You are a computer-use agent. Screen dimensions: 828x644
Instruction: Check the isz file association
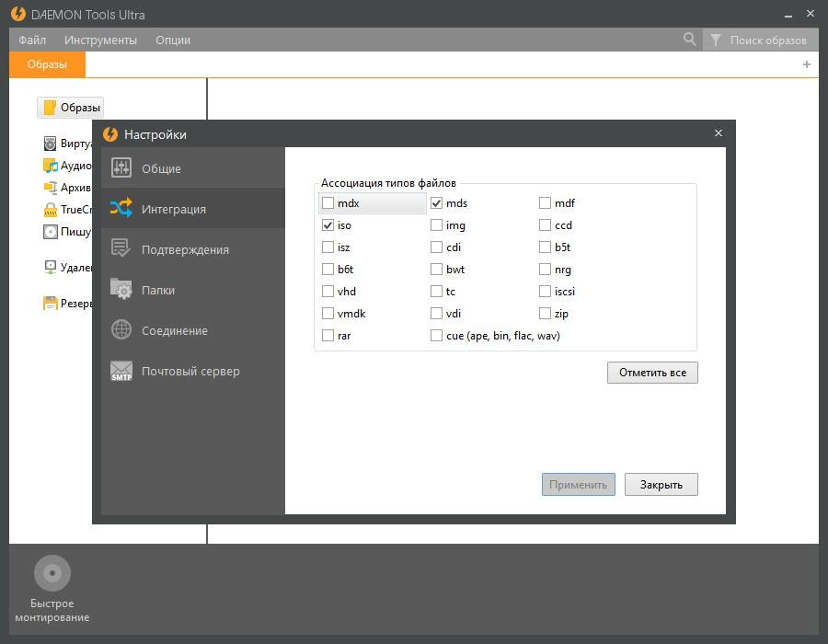(x=328, y=247)
